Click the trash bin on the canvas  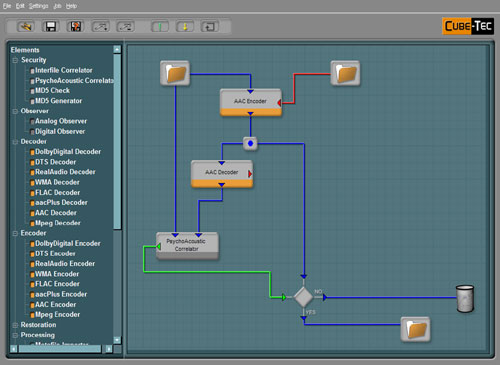click(x=465, y=299)
